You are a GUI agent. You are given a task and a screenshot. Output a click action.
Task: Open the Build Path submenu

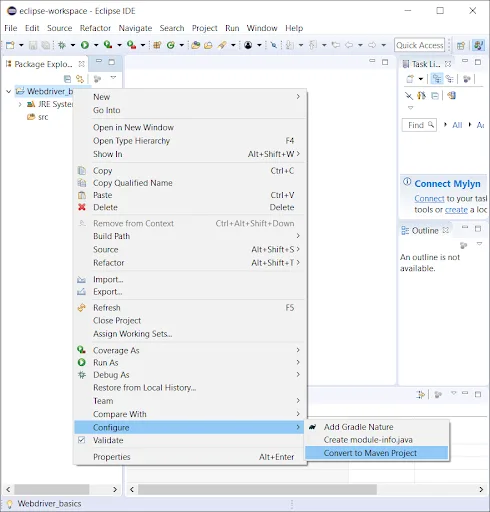click(x=190, y=236)
